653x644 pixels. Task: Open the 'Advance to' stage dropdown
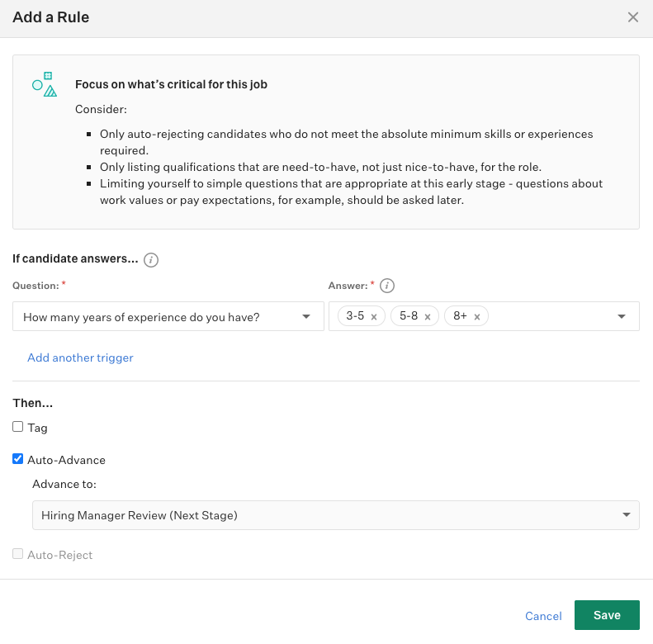click(335, 515)
